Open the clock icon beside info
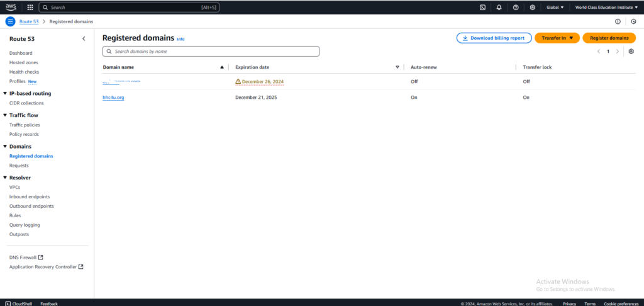 633,21
